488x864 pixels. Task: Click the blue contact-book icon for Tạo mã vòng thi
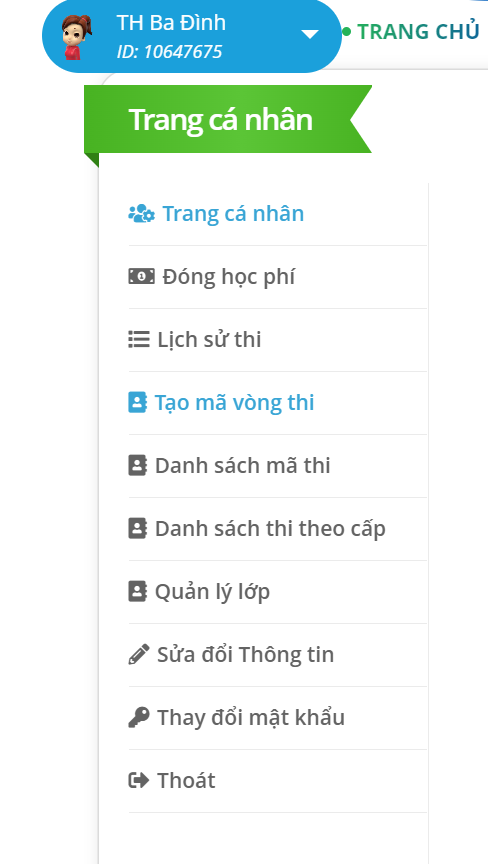coord(138,402)
